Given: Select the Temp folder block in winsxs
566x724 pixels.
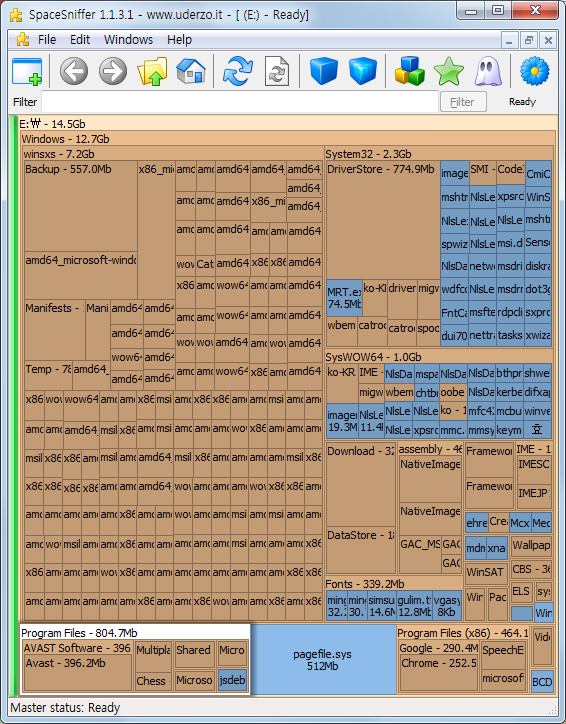Looking at the screenshot, I should click(x=48, y=374).
